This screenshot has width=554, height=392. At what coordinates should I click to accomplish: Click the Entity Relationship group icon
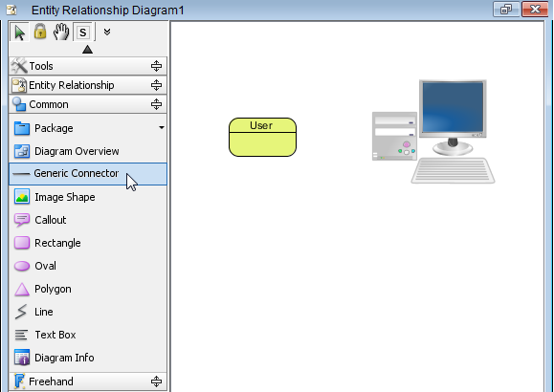(19, 85)
